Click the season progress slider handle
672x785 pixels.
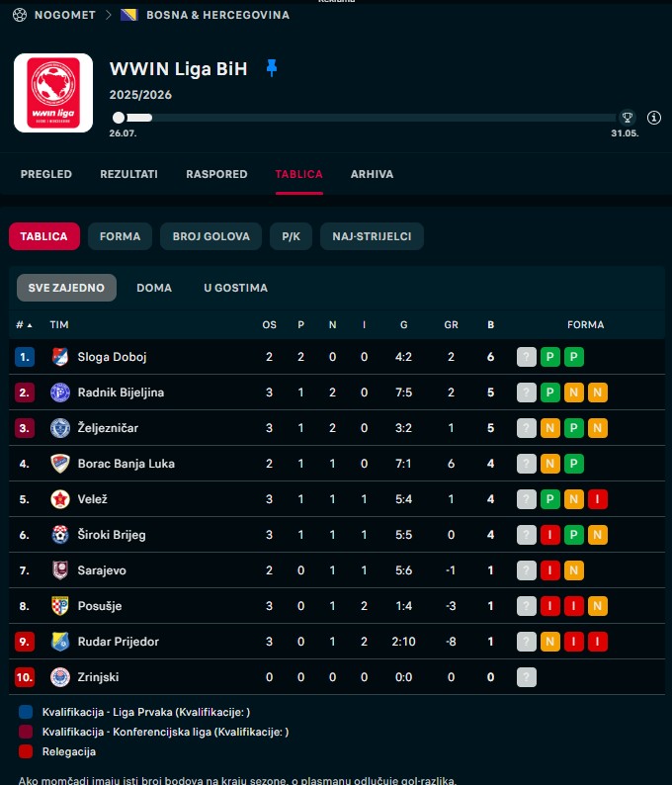[x=119, y=118]
